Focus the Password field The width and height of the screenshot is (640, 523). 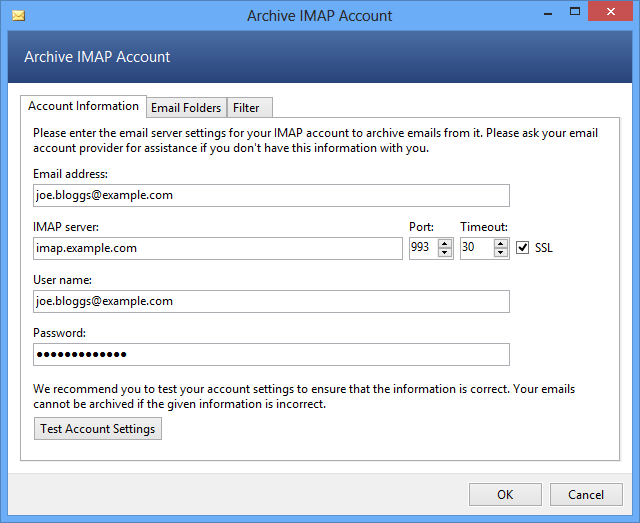[x=270, y=354]
